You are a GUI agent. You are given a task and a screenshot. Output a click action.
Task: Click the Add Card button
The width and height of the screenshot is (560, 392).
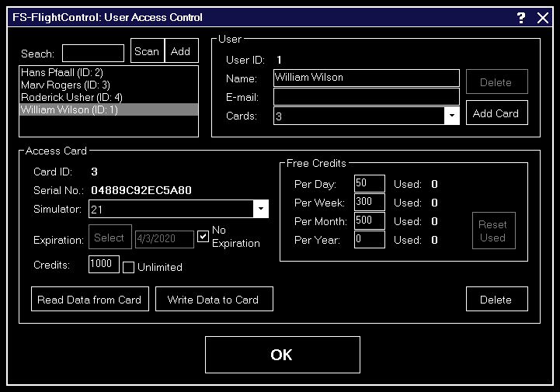click(x=497, y=113)
